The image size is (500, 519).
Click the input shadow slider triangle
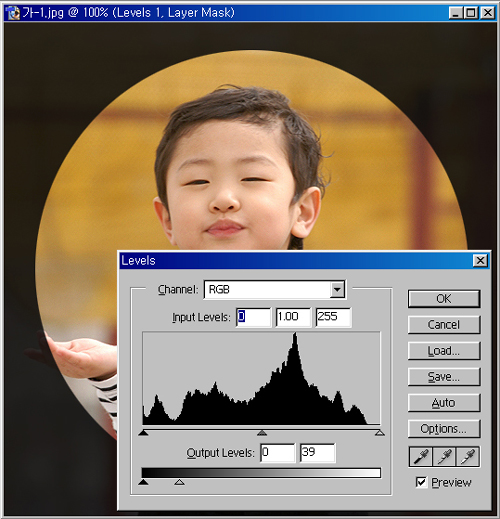pyautogui.click(x=143, y=433)
